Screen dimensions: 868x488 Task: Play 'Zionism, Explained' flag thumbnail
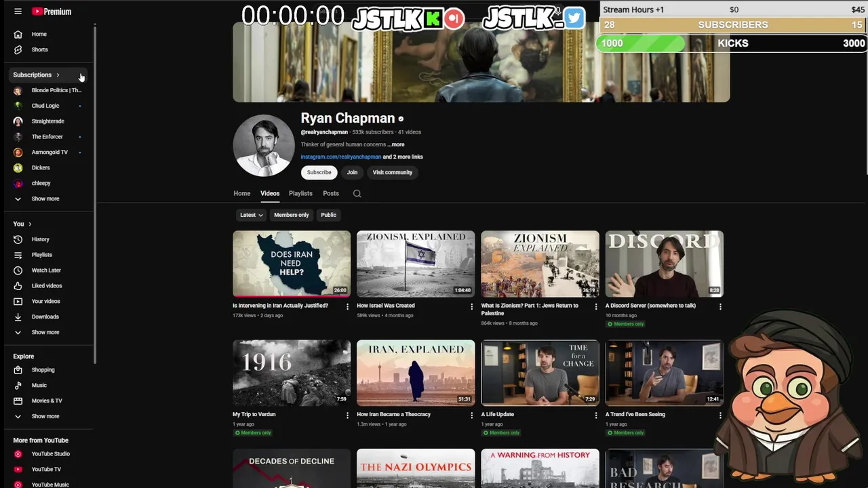416,264
